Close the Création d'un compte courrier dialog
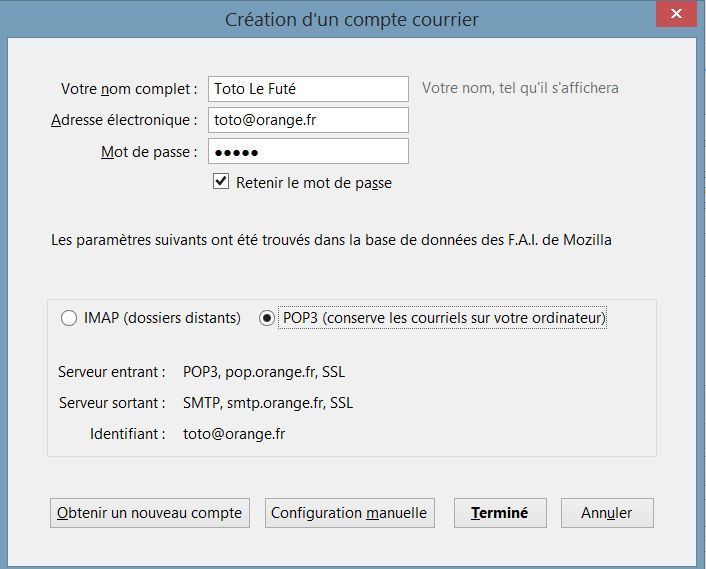 (676, 14)
